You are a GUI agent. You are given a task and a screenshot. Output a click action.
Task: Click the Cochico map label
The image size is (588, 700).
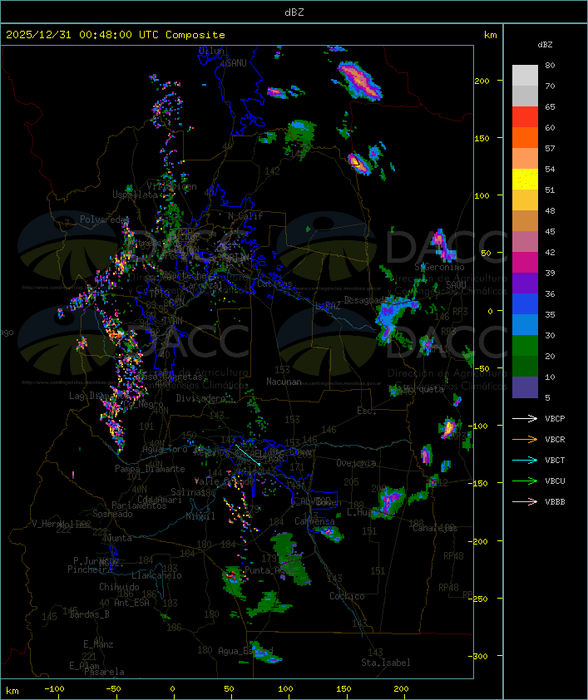pyautogui.click(x=347, y=596)
